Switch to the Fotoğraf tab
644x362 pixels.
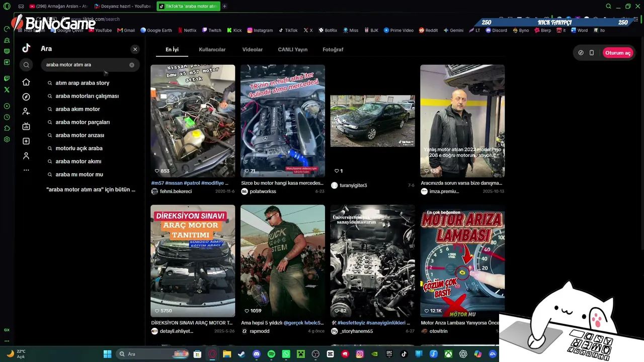(x=333, y=50)
